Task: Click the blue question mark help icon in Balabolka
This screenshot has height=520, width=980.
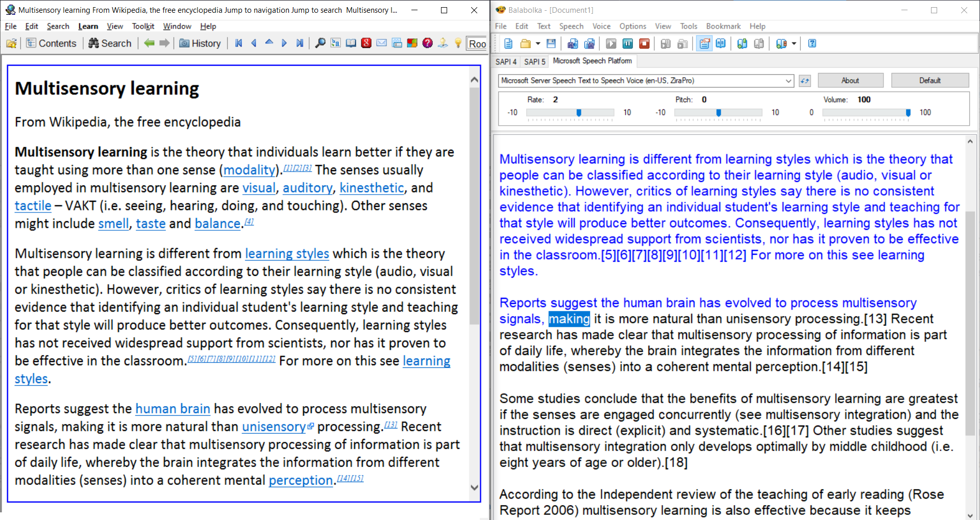Action: point(812,43)
